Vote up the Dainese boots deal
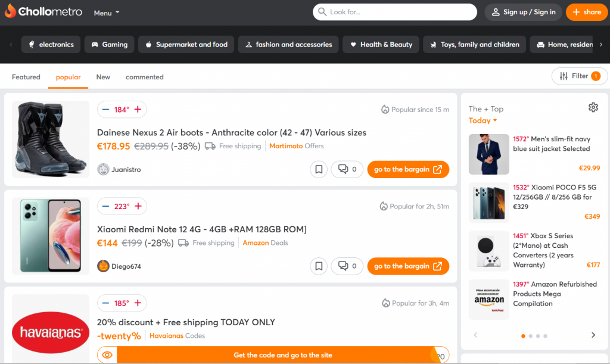Viewport: 610px width, 364px height. [x=138, y=110]
